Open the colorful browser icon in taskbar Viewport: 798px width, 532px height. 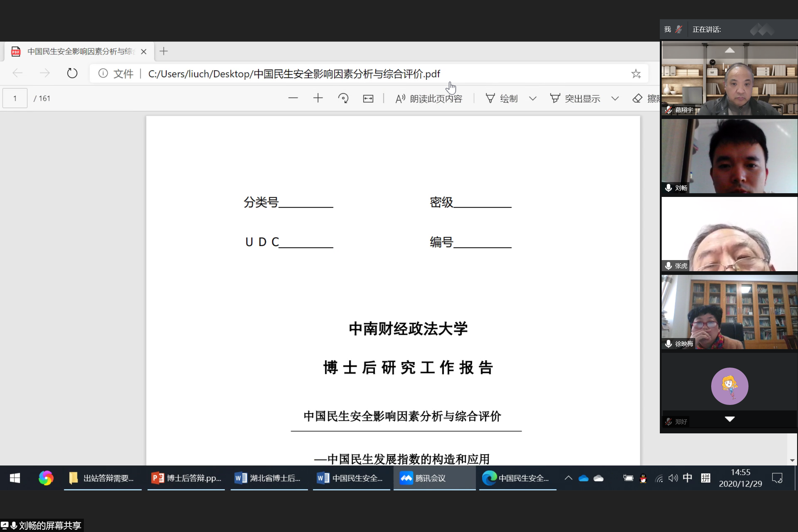(x=46, y=478)
